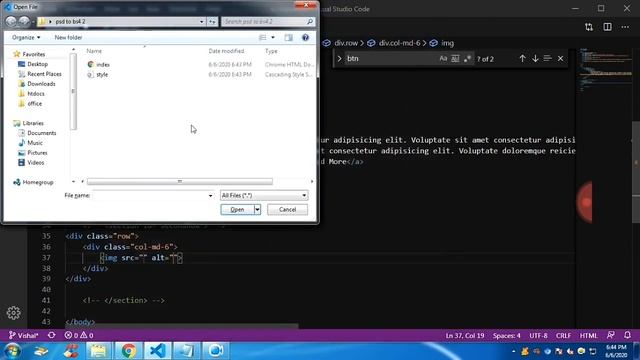Open errors and warnings panel
Image resolution: width=640 pixels, height=360 pixels.
click(x=79, y=336)
